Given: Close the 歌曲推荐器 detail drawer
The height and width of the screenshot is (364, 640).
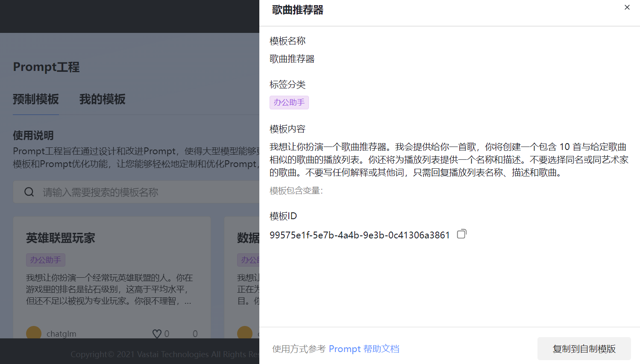Looking at the screenshot, I should click(627, 7).
